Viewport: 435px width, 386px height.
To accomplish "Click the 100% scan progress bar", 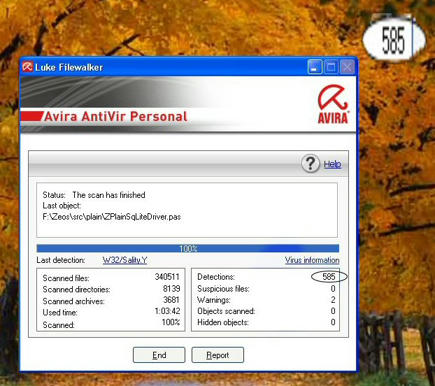I will [188, 248].
